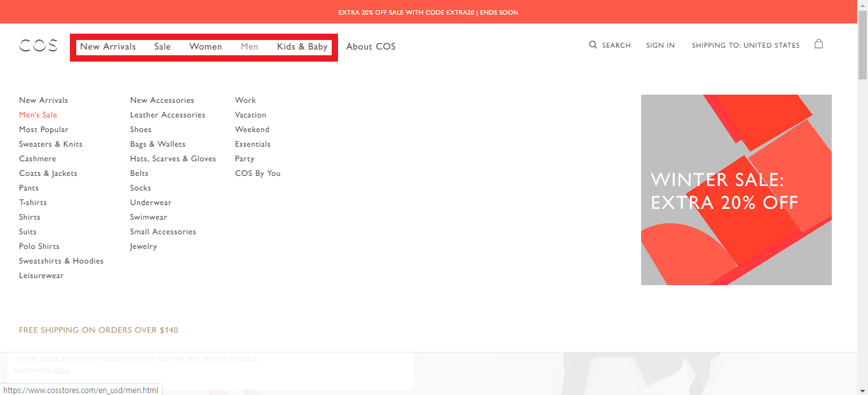Open Most Popular category
This screenshot has height=395, width=868.
(x=44, y=130)
